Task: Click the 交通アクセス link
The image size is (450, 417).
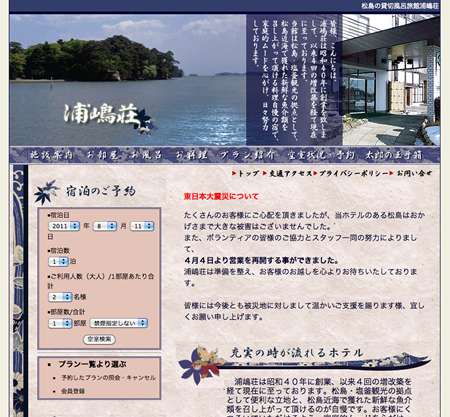Action: [291, 173]
